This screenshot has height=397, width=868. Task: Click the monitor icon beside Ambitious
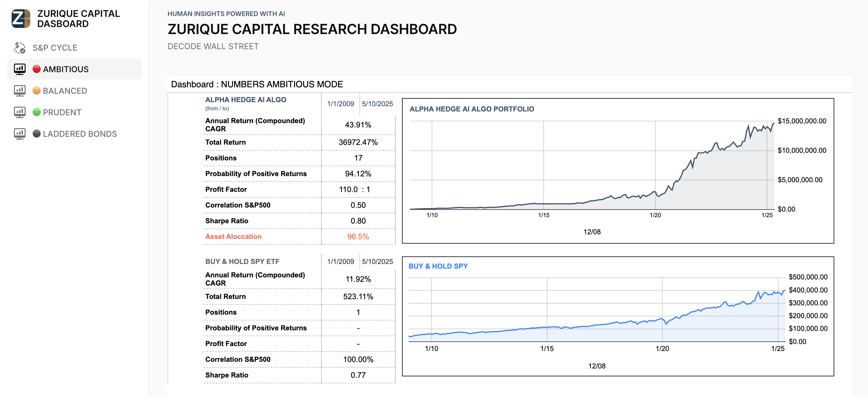coord(20,69)
